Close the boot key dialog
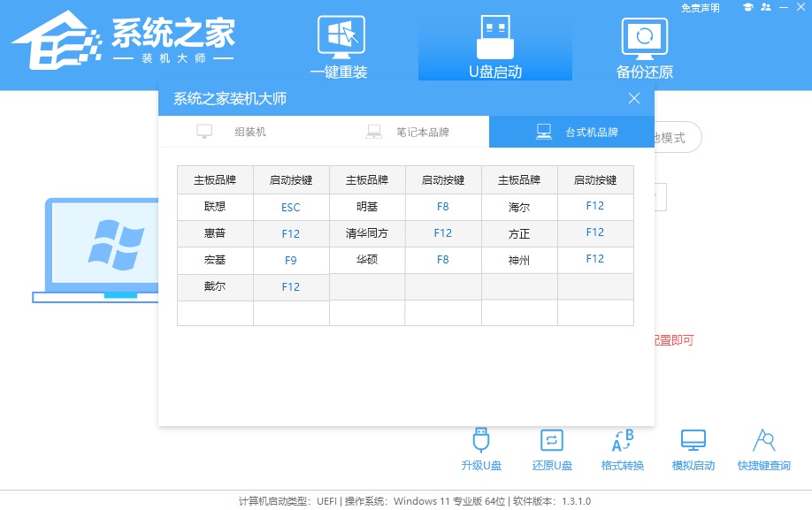The height and width of the screenshot is (510, 812). 633,98
